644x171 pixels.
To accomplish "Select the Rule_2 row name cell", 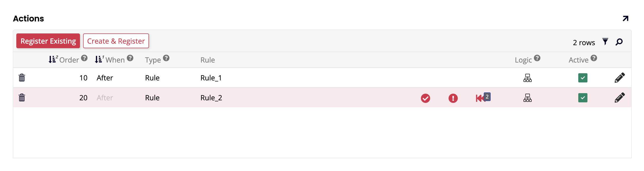I will (x=211, y=98).
